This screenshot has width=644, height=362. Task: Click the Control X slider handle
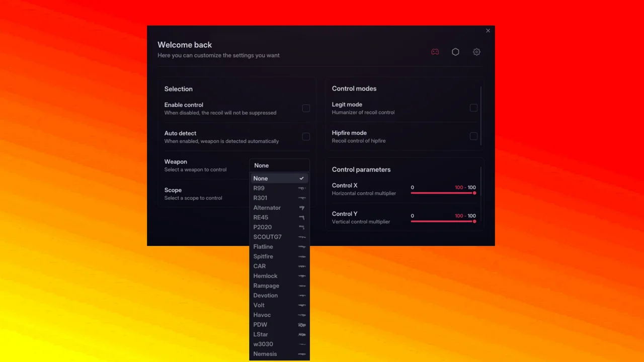(474, 193)
